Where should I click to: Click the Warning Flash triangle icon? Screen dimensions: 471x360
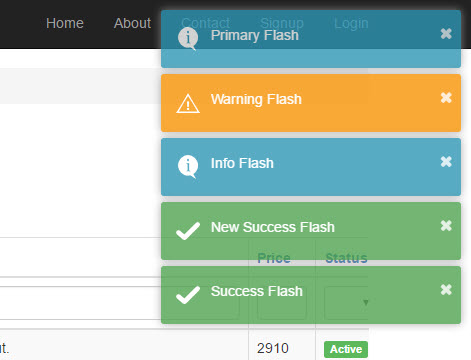[x=188, y=104]
